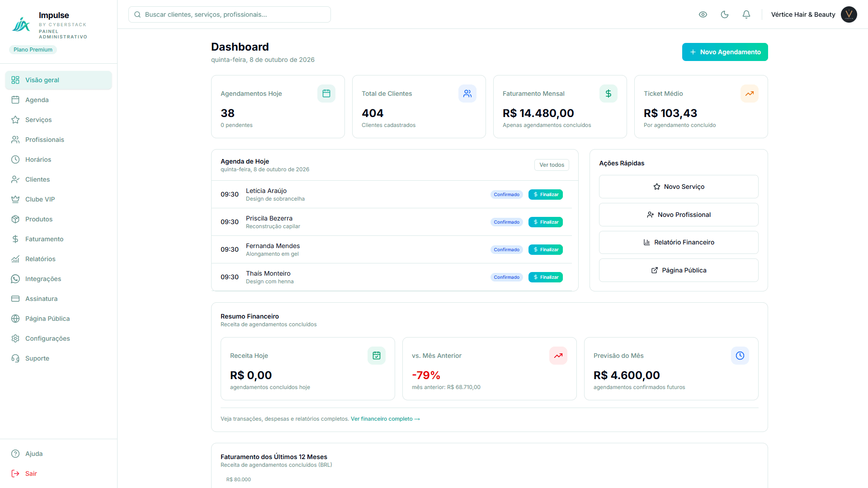This screenshot has height=488, width=868.
Task: Click the Faturamento Mensal dollar icon
Action: click(609, 94)
